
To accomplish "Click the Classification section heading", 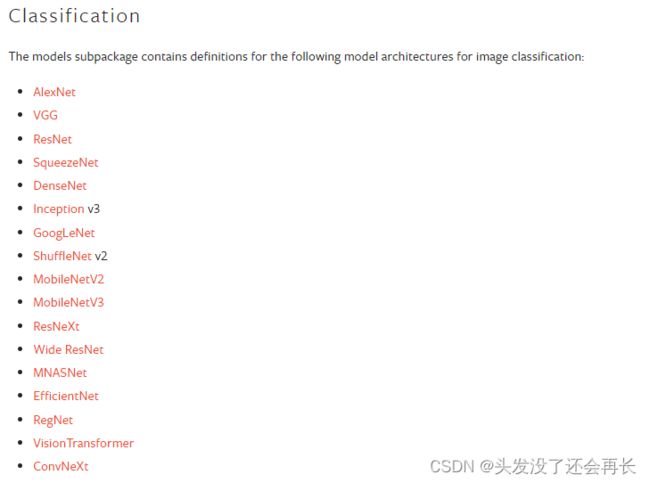I will 74,16.
